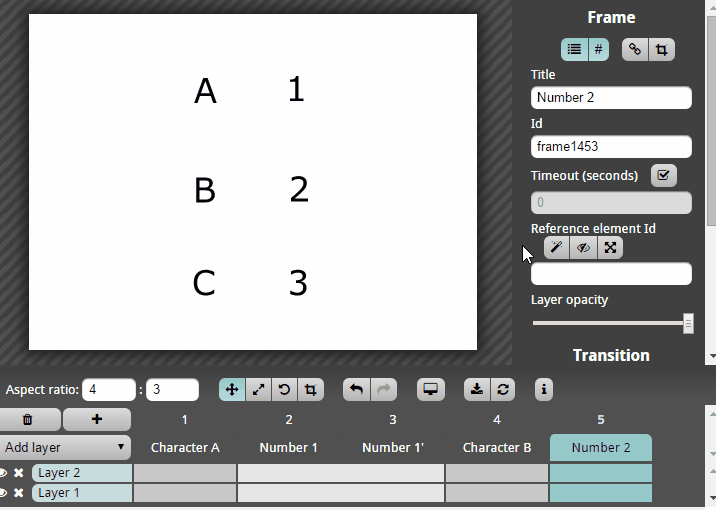Click the letter C on the canvas
Viewport: 716px width, 510px height.
point(204,283)
